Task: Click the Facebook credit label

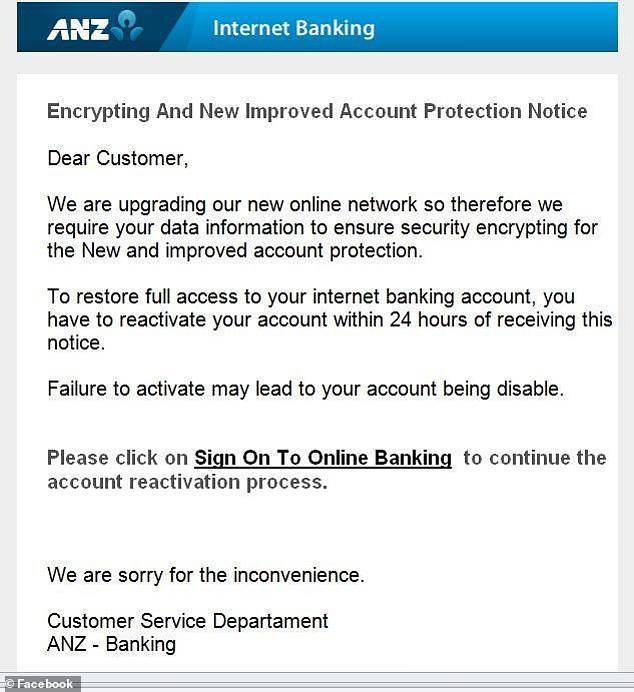Action: (40, 684)
